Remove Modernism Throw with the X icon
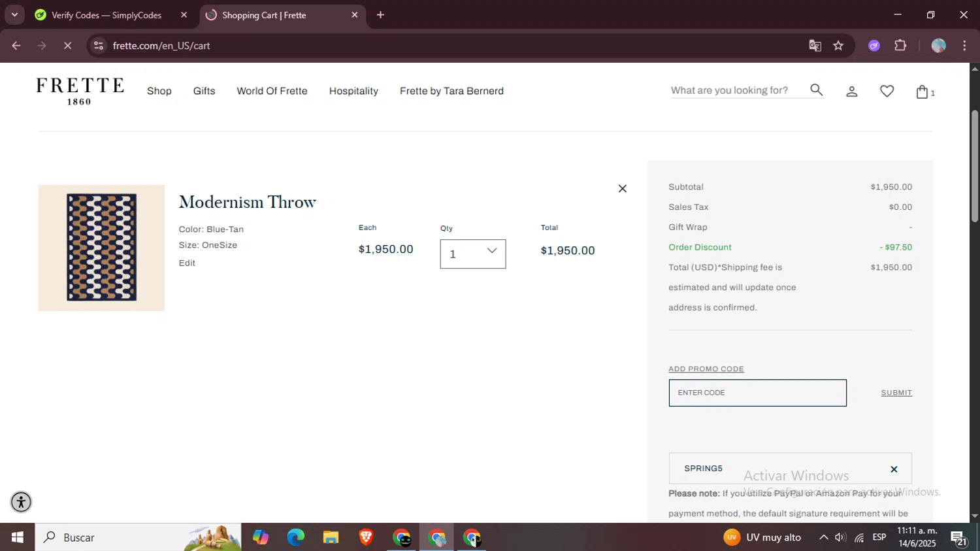Screen dimensions: 980x551 [x=622, y=188]
